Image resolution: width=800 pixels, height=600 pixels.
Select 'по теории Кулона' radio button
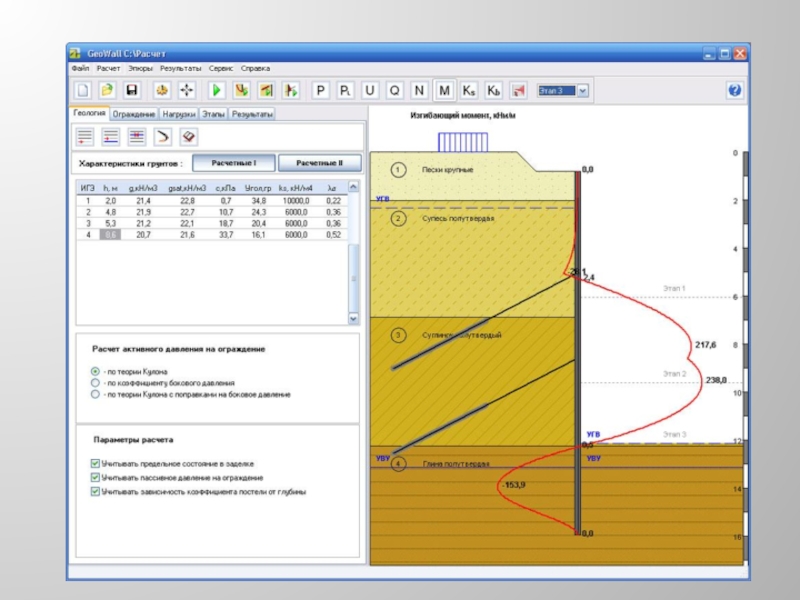[x=95, y=371]
